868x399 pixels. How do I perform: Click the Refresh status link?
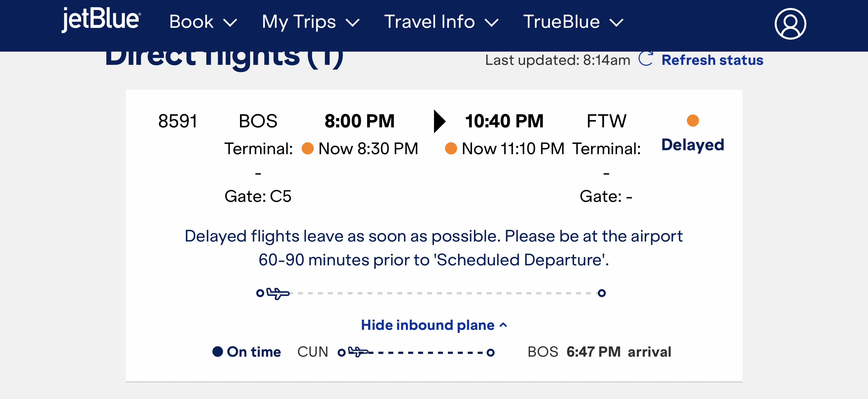coord(712,60)
